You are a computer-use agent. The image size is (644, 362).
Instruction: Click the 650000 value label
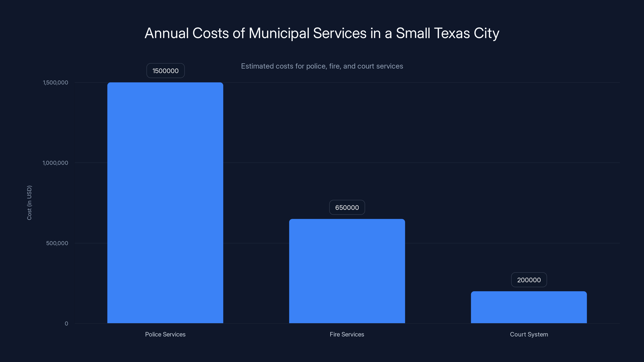(347, 207)
